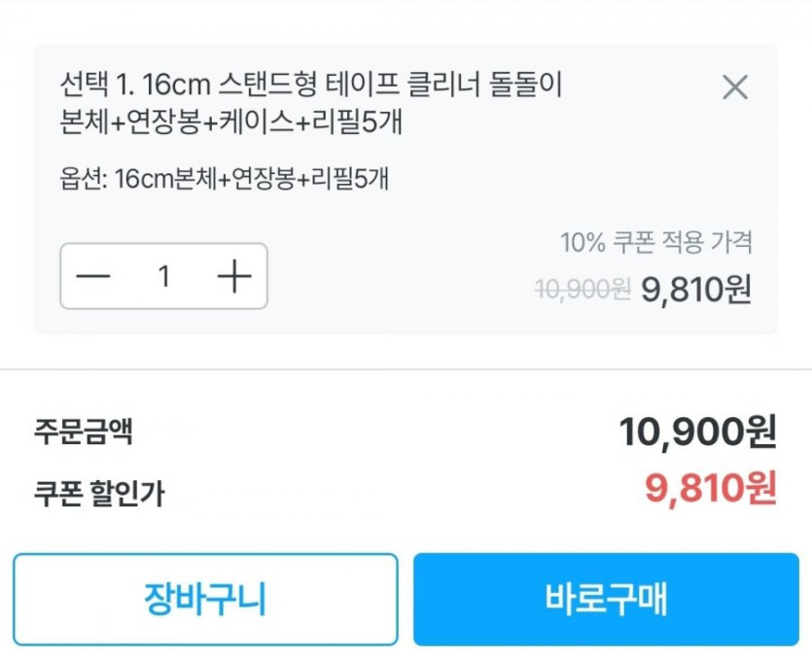
Task: Click the '10% 쿠폰 적용 가격' label
Action: tap(655, 242)
